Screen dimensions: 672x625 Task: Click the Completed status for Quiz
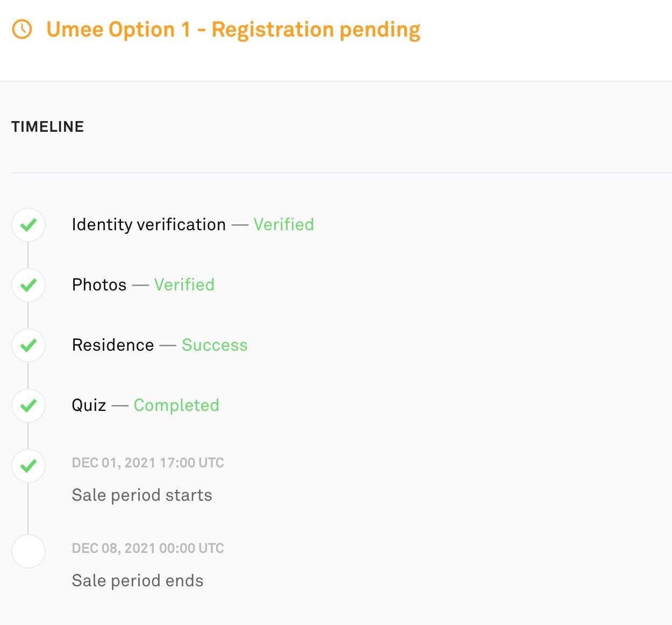tap(176, 406)
